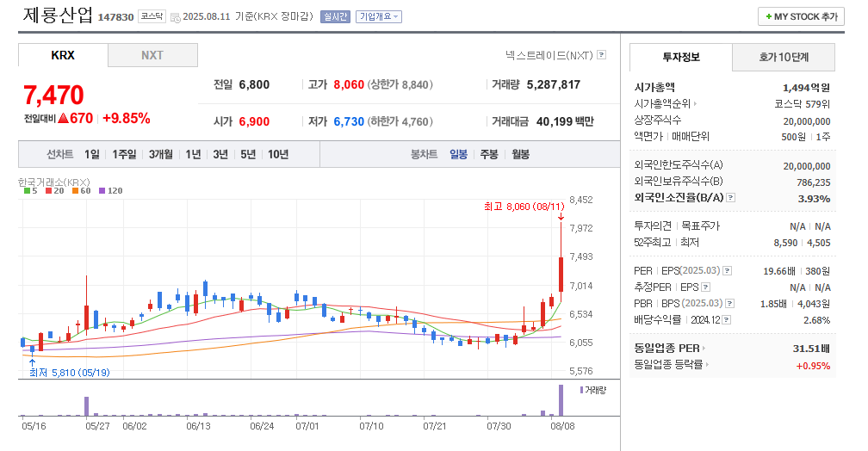This screenshot has height=451, width=868.
Task: Switch to the NXT tab
Action: click(152, 55)
